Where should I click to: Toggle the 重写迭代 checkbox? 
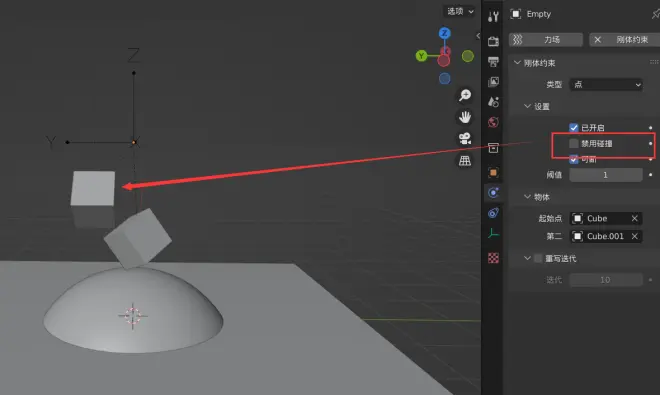538,258
